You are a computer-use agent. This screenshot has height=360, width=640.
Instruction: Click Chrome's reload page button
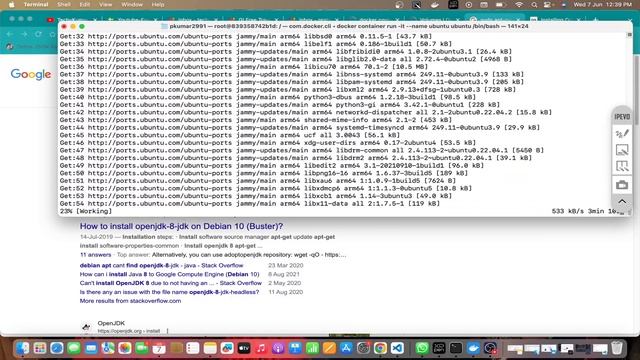[38, 34]
